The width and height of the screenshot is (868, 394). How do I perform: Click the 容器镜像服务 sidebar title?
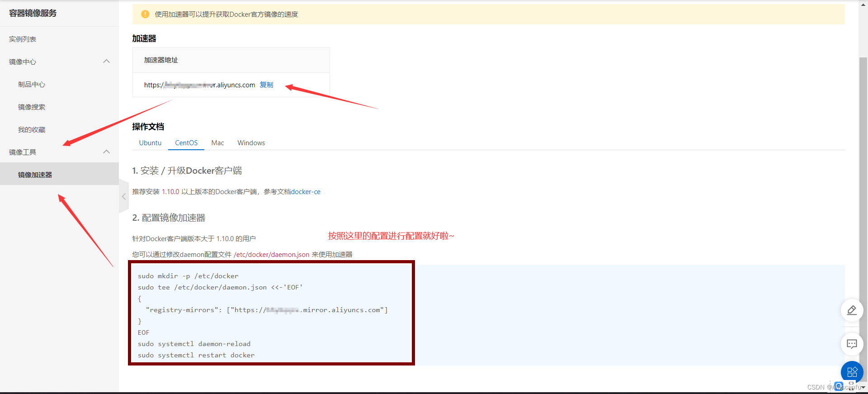coord(33,13)
